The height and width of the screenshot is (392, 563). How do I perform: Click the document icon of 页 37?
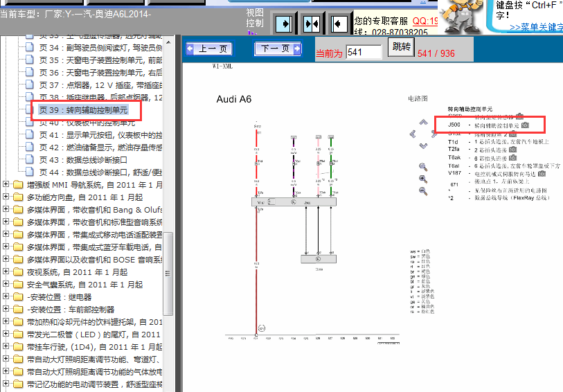click(30, 85)
